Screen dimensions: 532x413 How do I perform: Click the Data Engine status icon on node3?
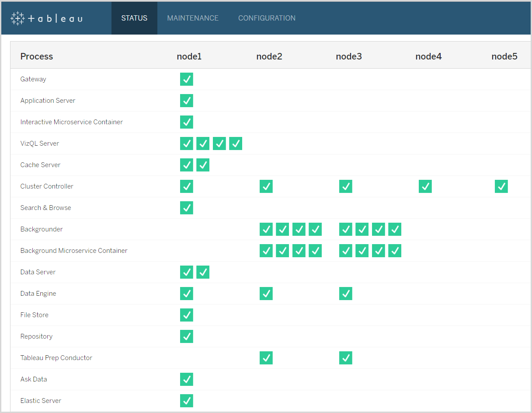(346, 294)
